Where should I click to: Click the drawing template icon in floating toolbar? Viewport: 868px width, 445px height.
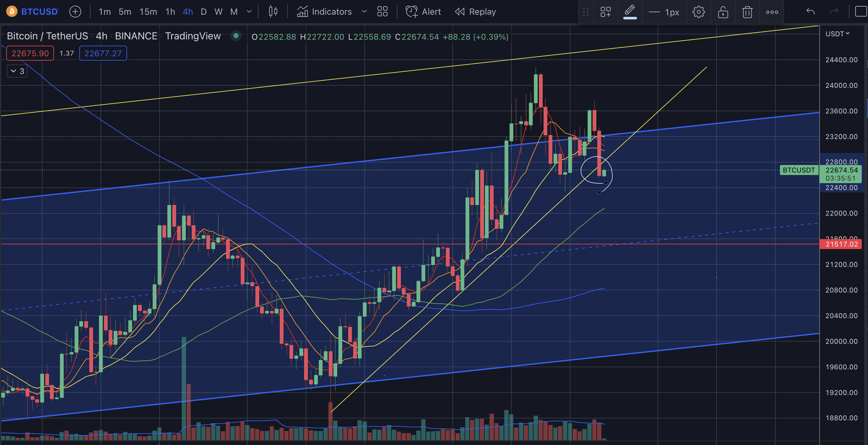[x=605, y=12]
